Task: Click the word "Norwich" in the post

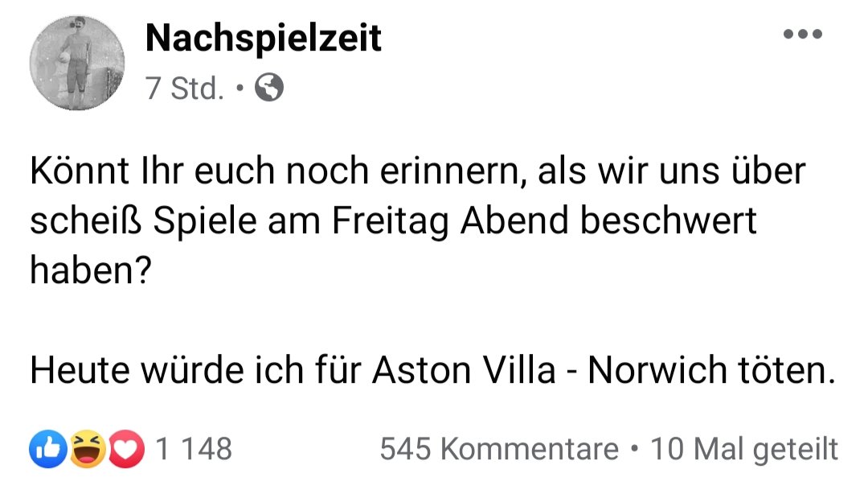Action: (x=653, y=369)
